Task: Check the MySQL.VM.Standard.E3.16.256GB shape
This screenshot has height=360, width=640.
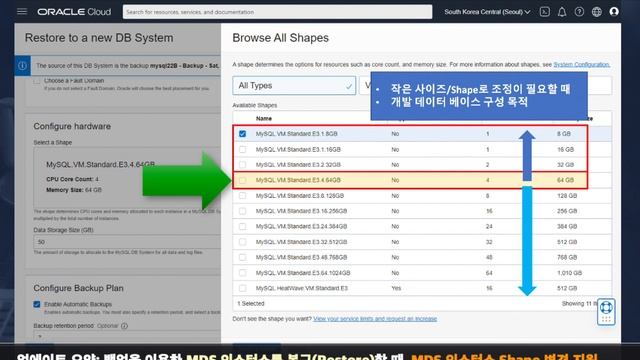Action: tap(242, 211)
